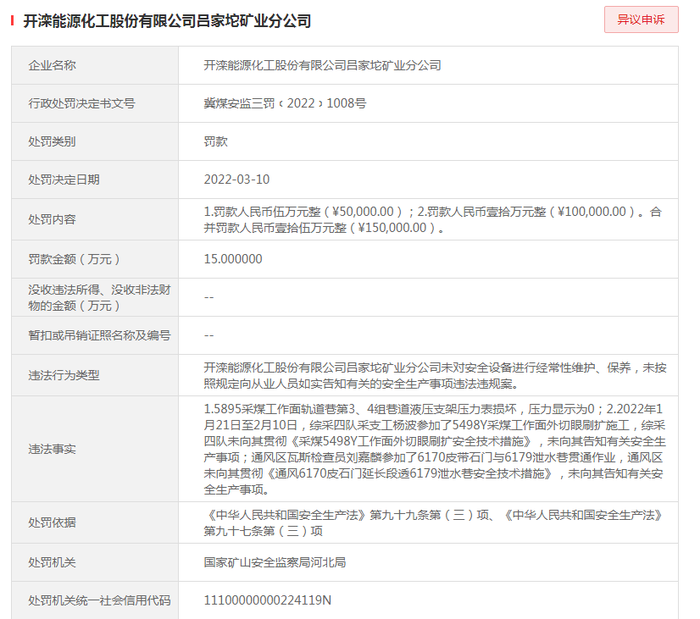Image resolution: width=700 pixels, height=619 pixels.
Task: Select the 罚款 penalty type value
Action: [216, 141]
